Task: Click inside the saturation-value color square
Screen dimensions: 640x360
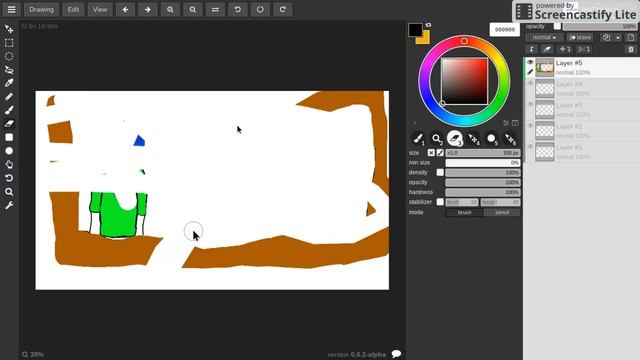Action: (464, 81)
